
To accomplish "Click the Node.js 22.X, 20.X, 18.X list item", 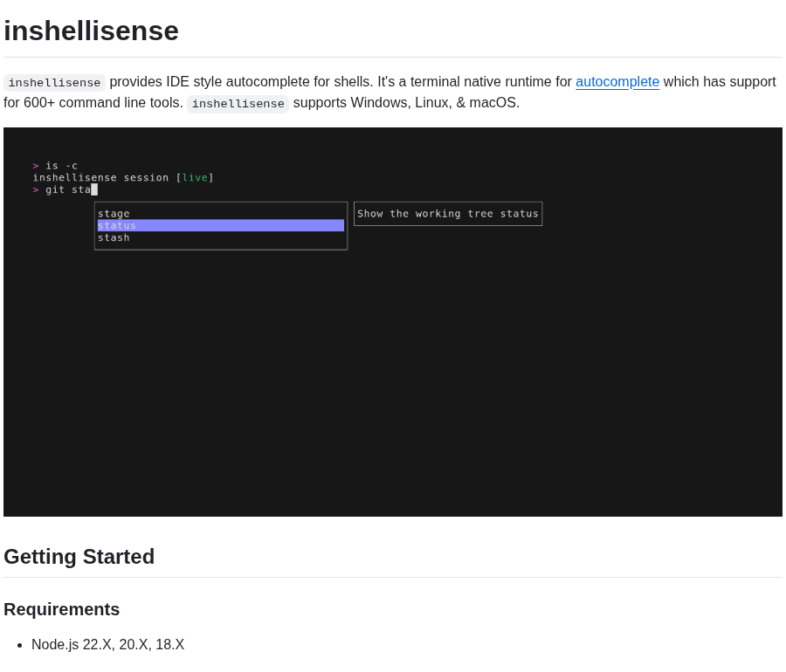I will click(107, 644).
